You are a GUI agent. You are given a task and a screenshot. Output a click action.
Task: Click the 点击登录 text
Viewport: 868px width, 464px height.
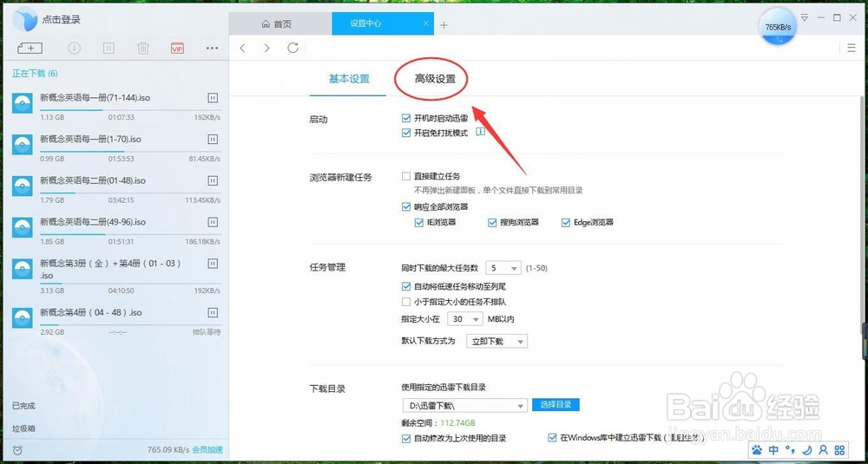[x=61, y=19]
